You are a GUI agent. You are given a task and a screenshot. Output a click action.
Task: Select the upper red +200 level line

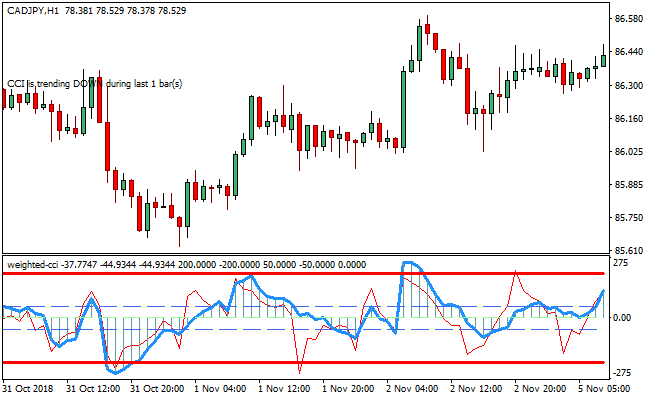click(x=303, y=274)
